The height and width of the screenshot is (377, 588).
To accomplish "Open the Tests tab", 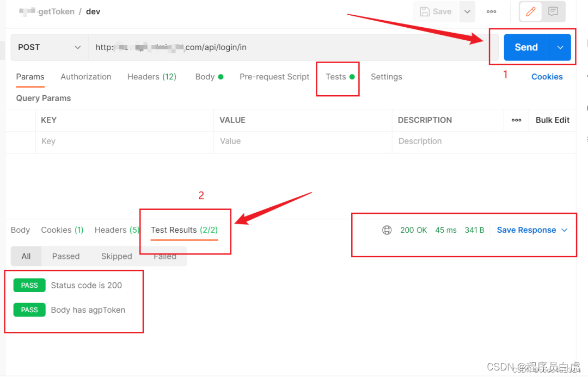I will tap(340, 77).
